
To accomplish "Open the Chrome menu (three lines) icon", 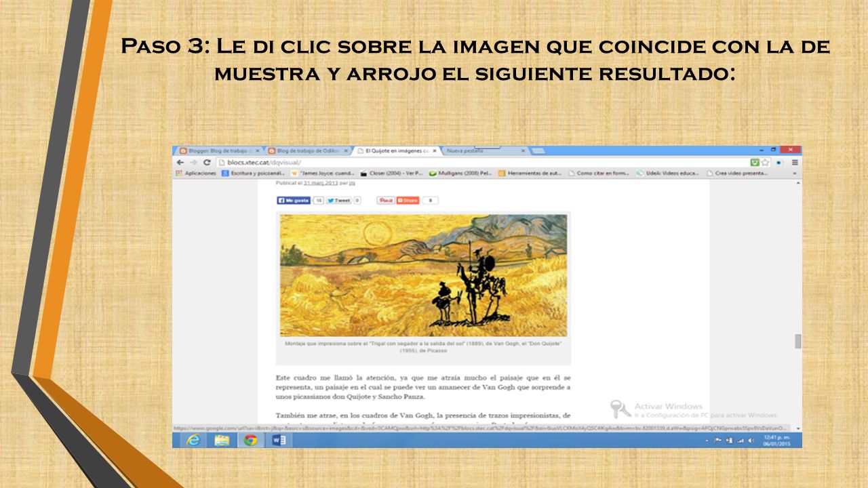I will pyautogui.click(x=795, y=163).
